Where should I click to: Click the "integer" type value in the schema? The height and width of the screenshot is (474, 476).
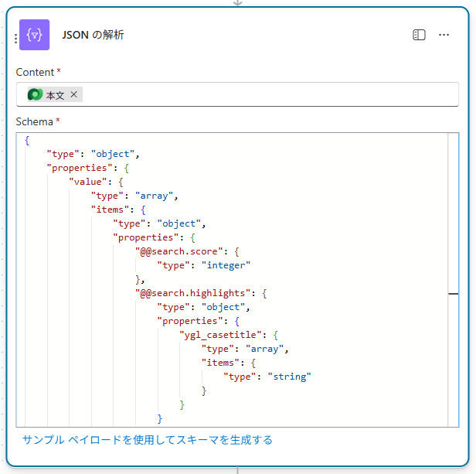[226, 265]
